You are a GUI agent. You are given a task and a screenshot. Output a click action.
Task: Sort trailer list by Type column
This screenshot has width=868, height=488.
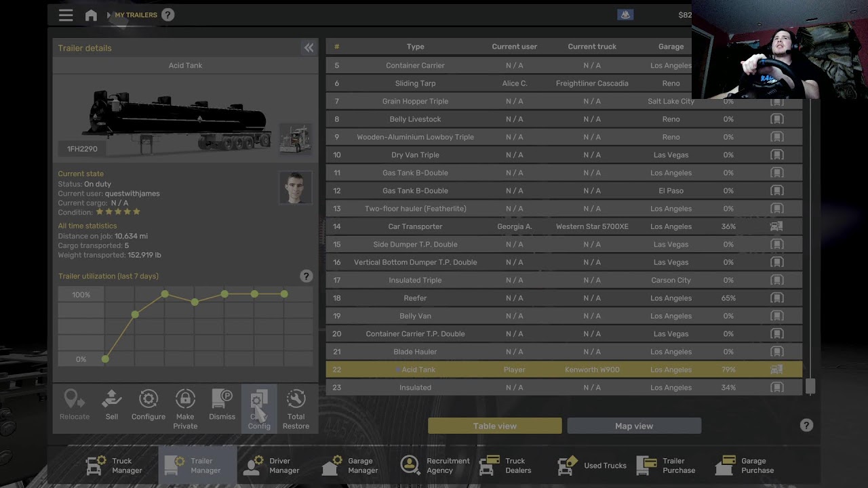point(415,47)
